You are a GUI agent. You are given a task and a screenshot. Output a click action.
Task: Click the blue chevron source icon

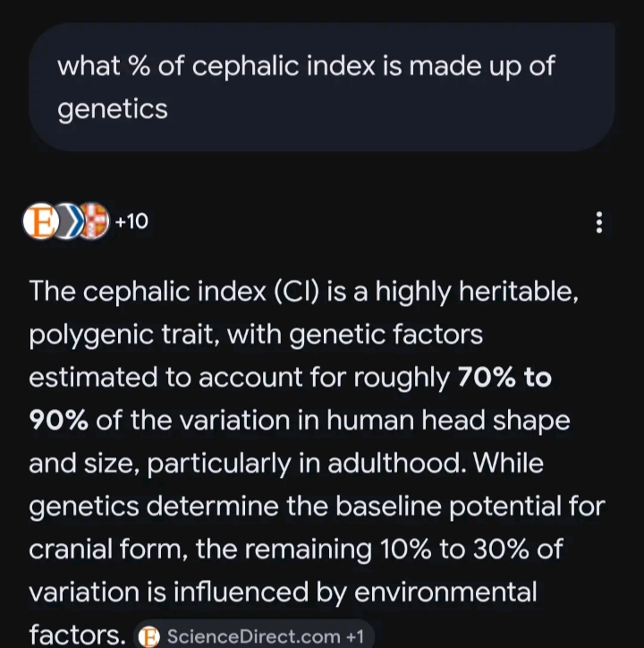point(68,221)
